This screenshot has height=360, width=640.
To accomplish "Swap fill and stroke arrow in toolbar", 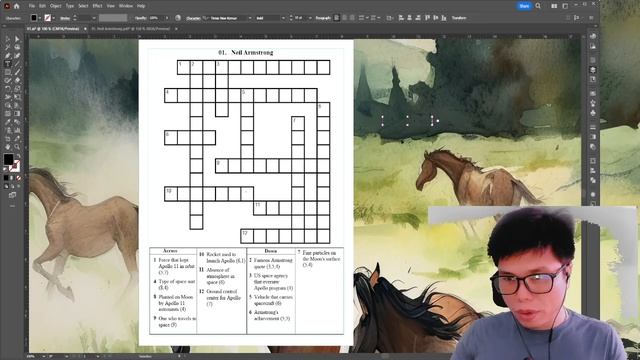I will pyautogui.click(x=17, y=156).
